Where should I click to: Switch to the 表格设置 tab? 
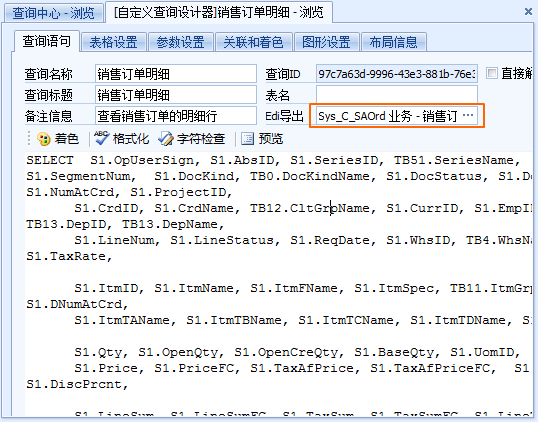[114, 42]
